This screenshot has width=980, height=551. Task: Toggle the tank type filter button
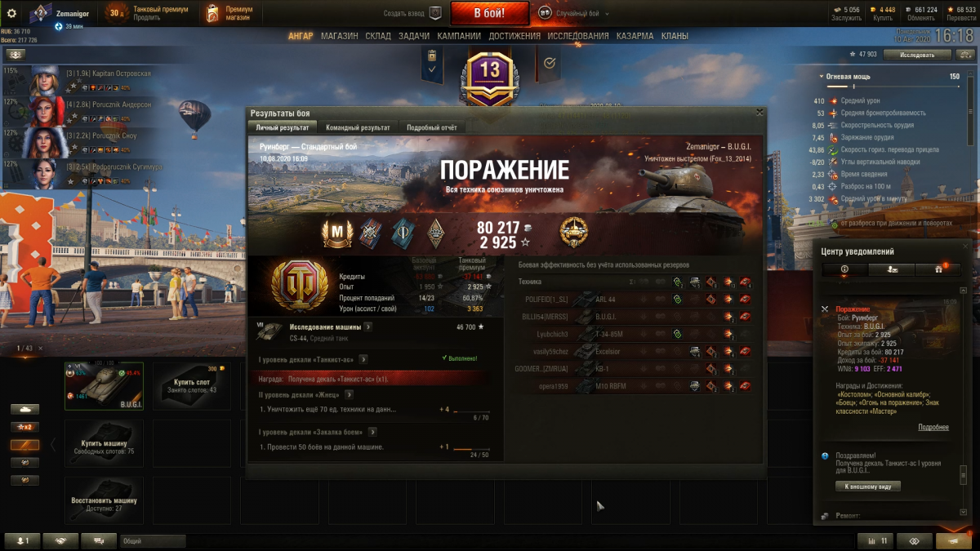click(x=24, y=409)
